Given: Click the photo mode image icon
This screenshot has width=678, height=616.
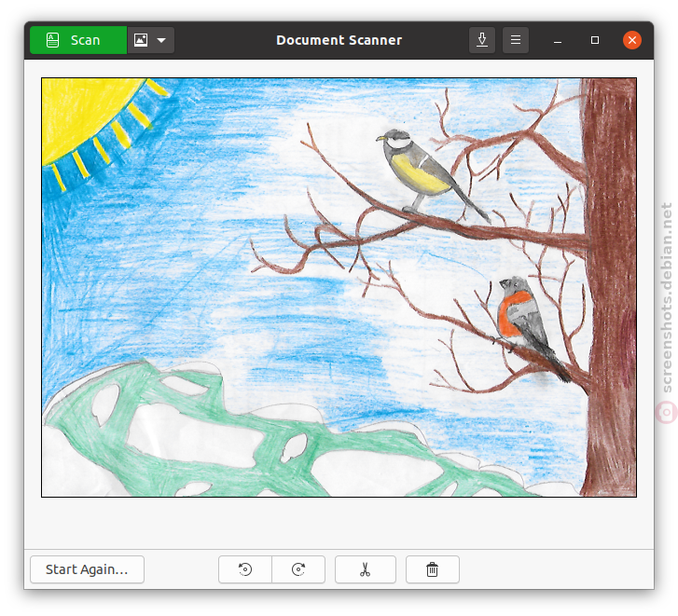Looking at the screenshot, I should (141, 40).
